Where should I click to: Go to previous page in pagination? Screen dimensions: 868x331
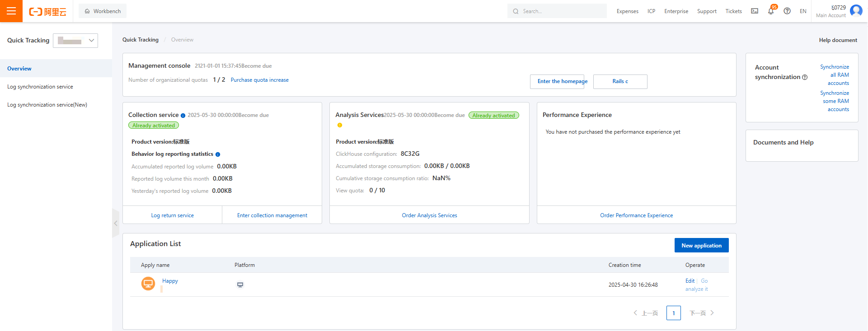tap(646, 313)
